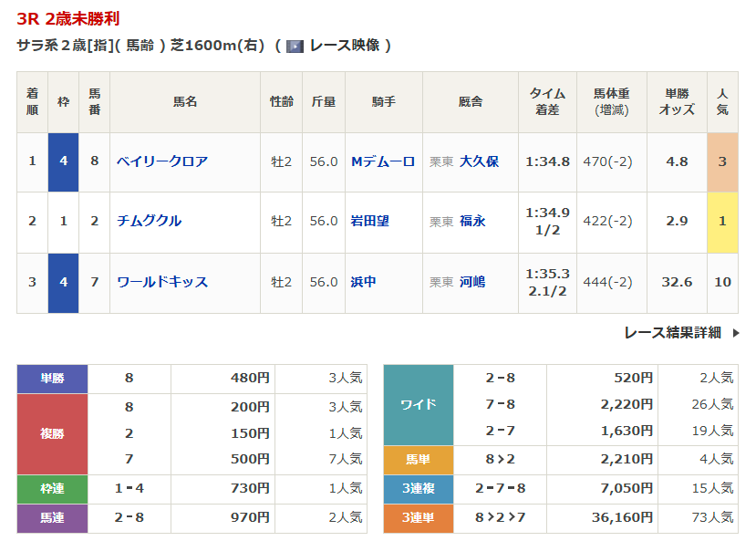The height and width of the screenshot is (541, 756).
Task: Open trainer 福永 profile
Action: click(x=472, y=221)
